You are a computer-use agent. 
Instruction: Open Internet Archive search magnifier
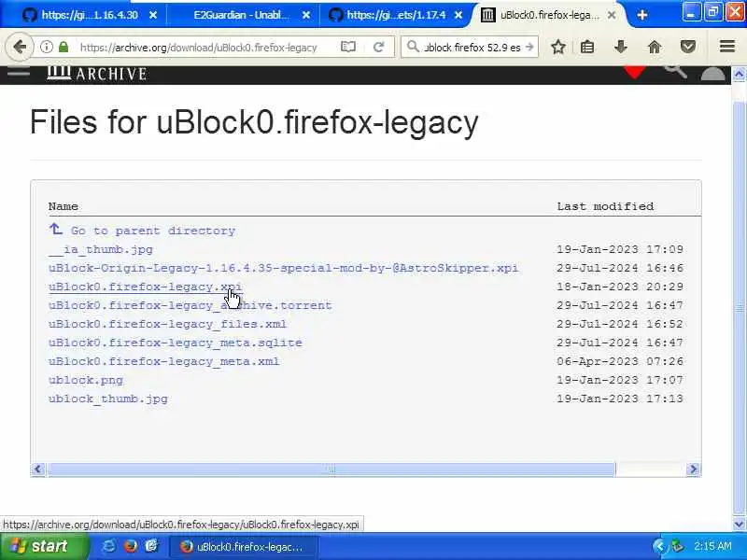[x=675, y=72]
